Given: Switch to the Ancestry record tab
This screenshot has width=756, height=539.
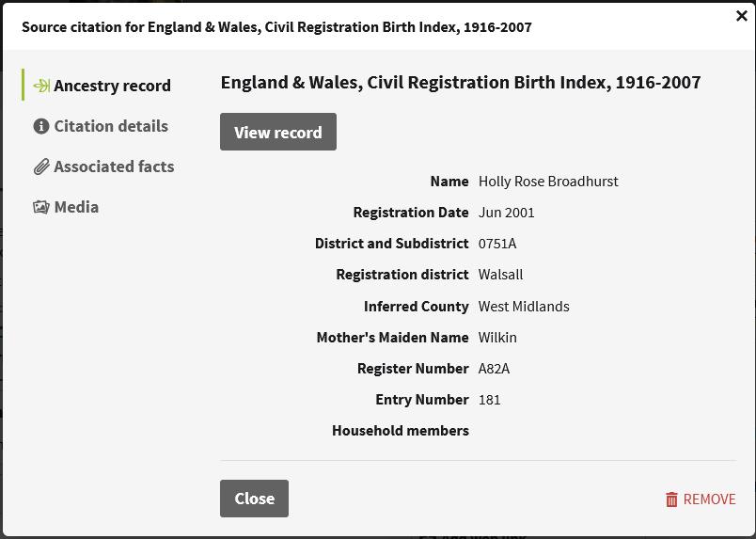Looking at the screenshot, I should pyautogui.click(x=112, y=86).
